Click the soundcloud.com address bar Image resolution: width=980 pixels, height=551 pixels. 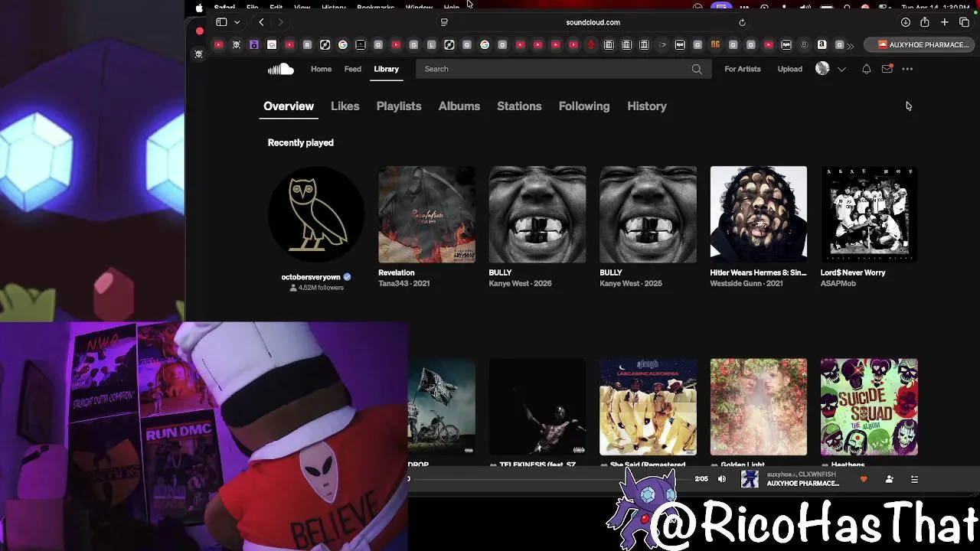(x=593, y=22)
